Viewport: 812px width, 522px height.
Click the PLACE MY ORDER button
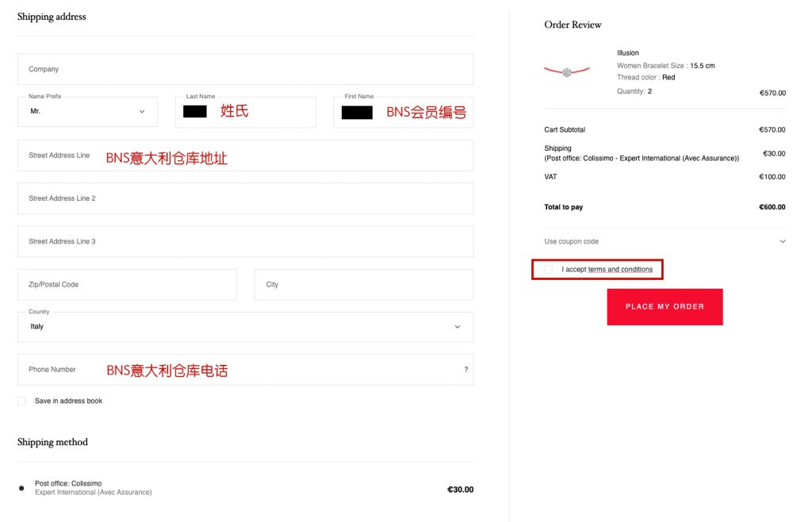[x=665, y=306]
